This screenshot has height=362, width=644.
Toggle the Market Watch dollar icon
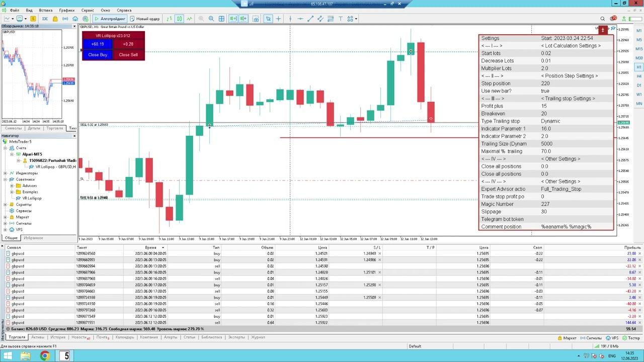(x=33, y=19)
